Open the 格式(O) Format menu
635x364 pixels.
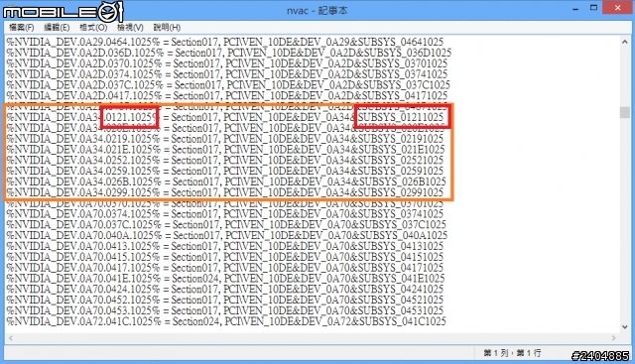[93, 28]
